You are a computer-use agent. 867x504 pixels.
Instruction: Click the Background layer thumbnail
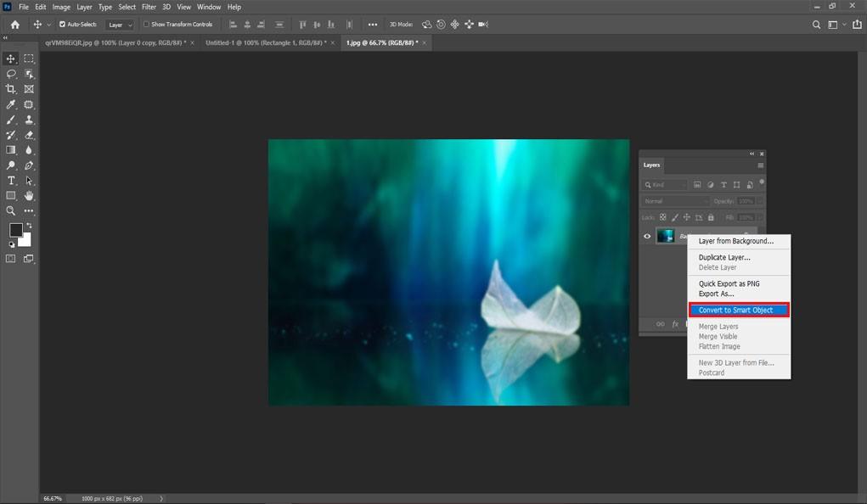tap(665, 236)
